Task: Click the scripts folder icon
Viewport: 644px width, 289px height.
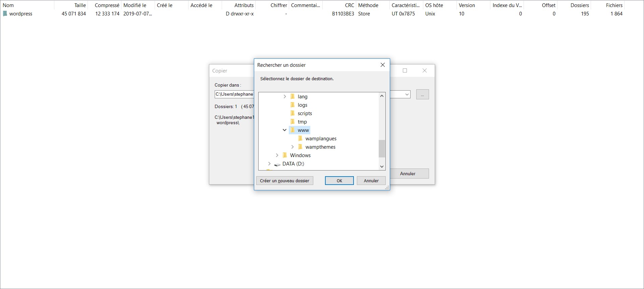Action: click(x=292, y=113)
